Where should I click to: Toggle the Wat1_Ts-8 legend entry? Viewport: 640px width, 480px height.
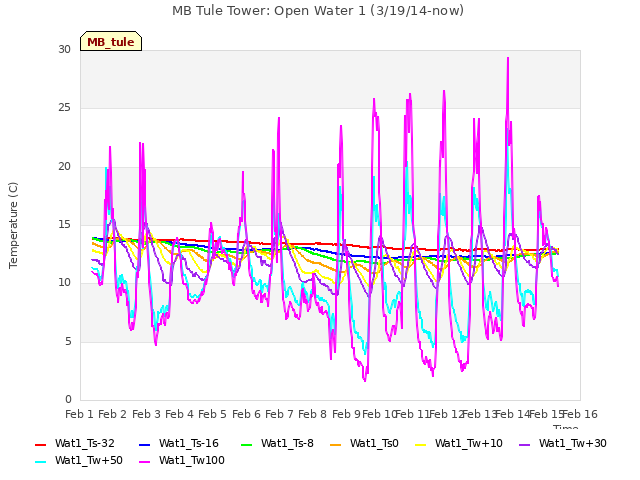(x=277, y=444)
